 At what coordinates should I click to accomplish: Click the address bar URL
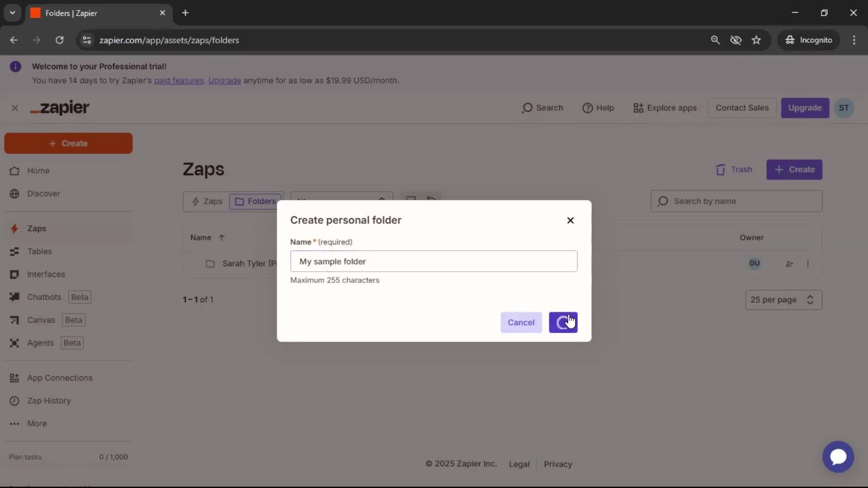click(x=169, y=40)
